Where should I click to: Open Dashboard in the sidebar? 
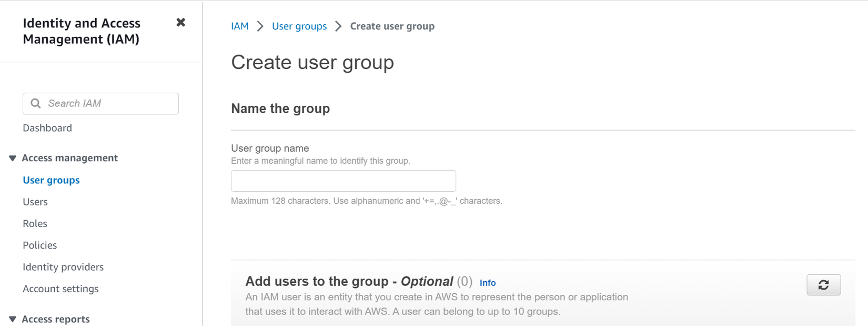point(47,128)
